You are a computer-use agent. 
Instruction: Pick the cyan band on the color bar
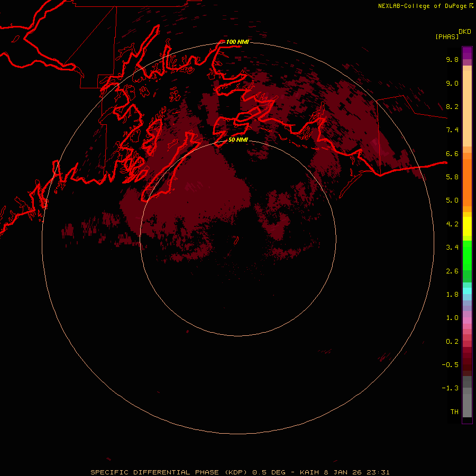pyautogui.click(x=467, y=291)
